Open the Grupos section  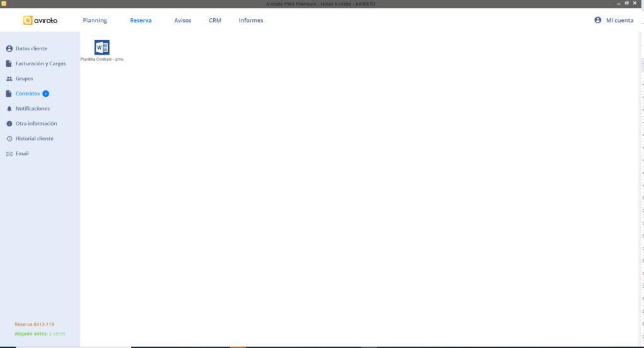click(25, 79)
